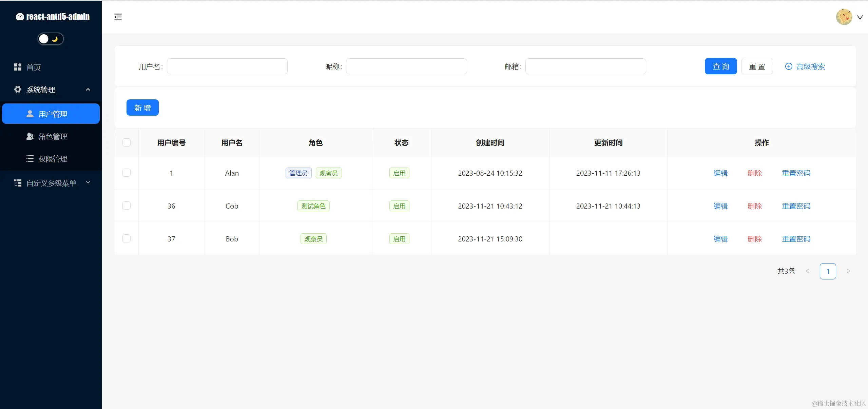Viewport: 868px width, 409px height.
Task: Click 重置密码 for user Bob
Action: point(796,239)
